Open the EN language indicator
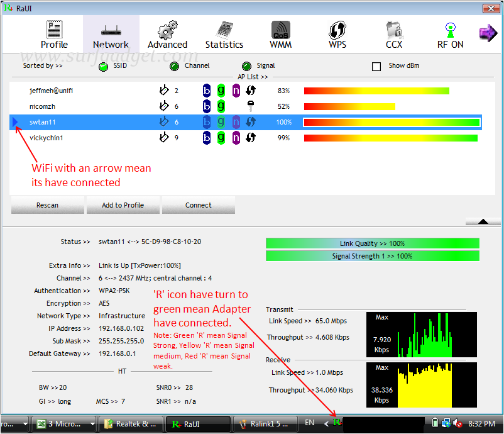 (310, 423)
